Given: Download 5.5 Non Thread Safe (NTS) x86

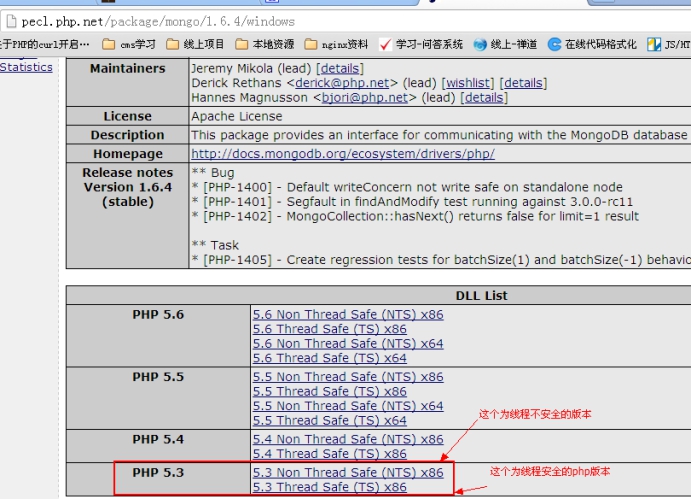Looking at the screenshot, I should coord(348,377).
